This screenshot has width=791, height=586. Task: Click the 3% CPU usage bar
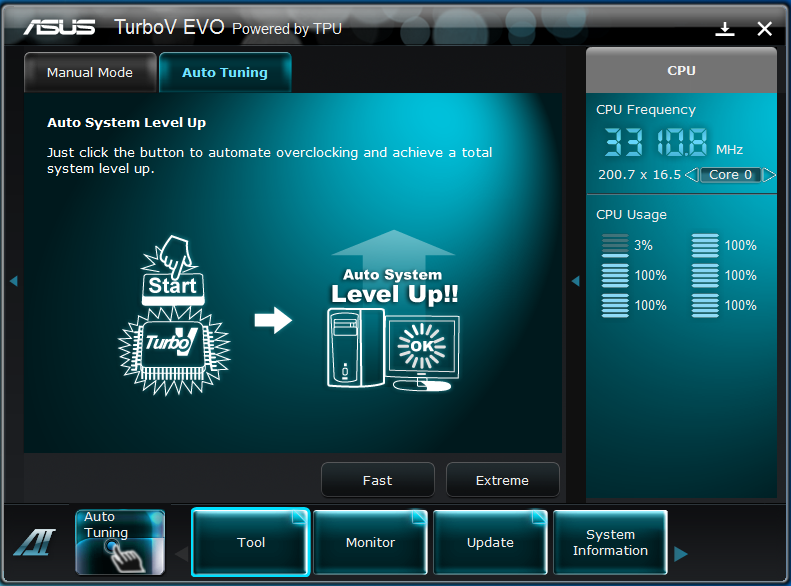pos(615,246)
